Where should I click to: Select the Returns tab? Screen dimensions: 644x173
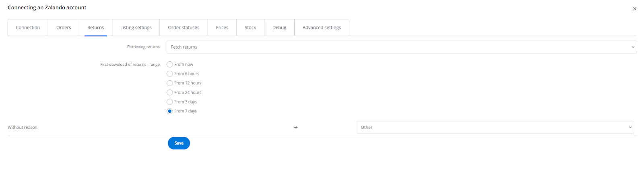(95, 28)
